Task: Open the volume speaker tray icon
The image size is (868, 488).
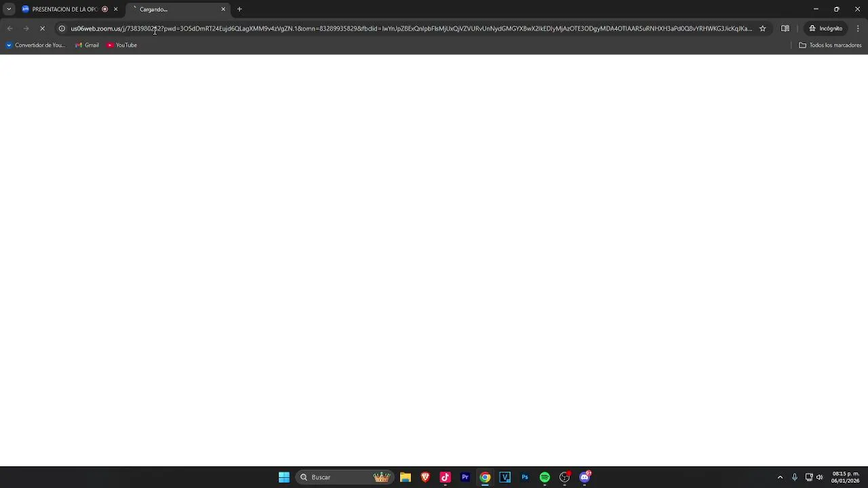Action: click(x=820, y=477)
